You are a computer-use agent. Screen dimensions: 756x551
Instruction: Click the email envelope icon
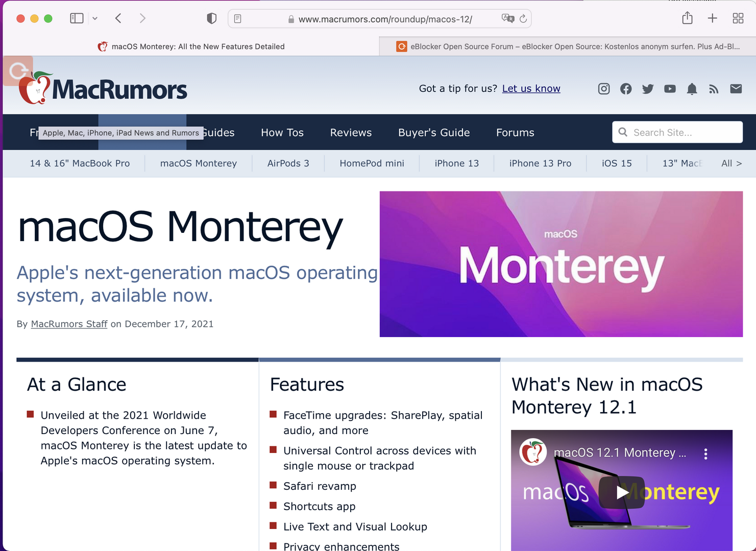[x=736, y=89]
